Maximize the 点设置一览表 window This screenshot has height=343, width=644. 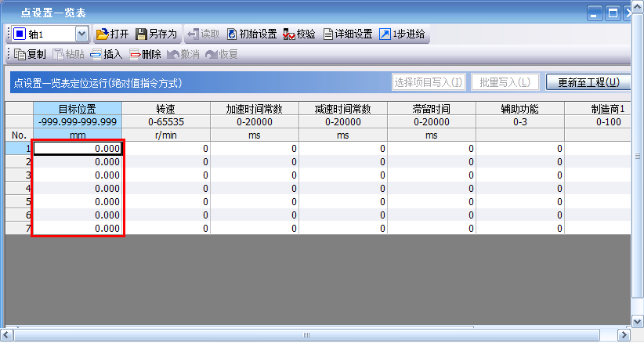[x=613, y=13]
